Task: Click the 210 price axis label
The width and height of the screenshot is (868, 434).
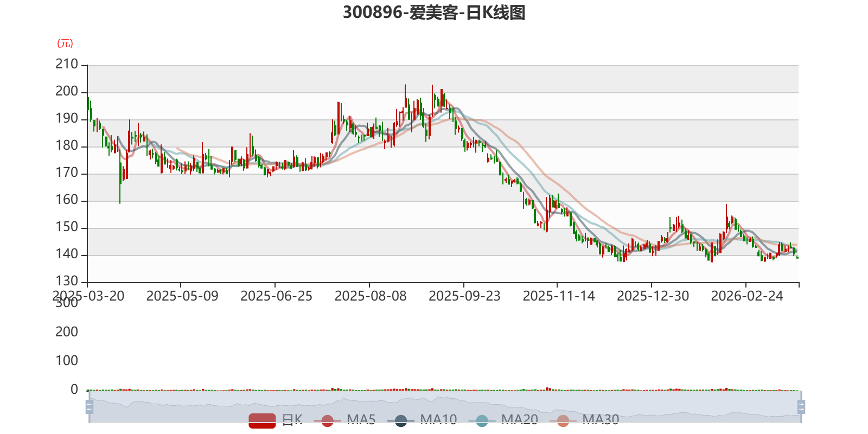Action: coord(67,64)
